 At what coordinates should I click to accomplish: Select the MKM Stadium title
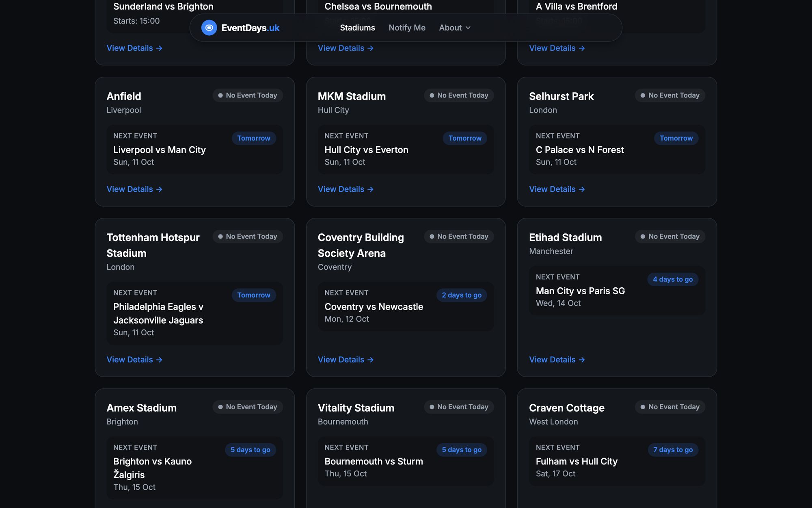pyautogui.click(x=352, y=96)
